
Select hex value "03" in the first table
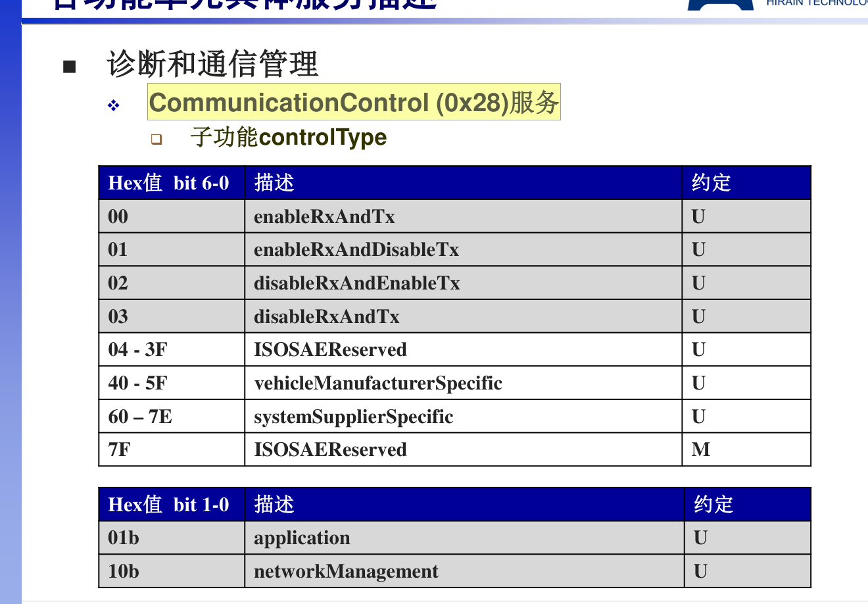172,316
